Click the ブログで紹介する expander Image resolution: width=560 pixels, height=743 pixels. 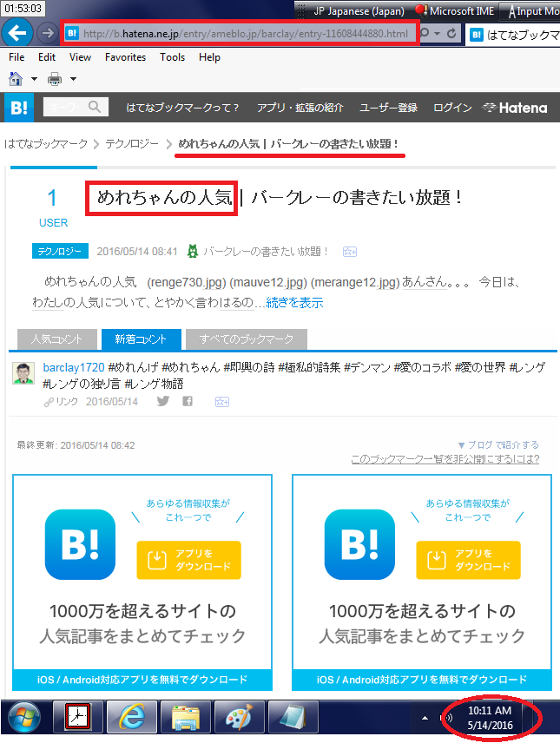pos(498,445)
